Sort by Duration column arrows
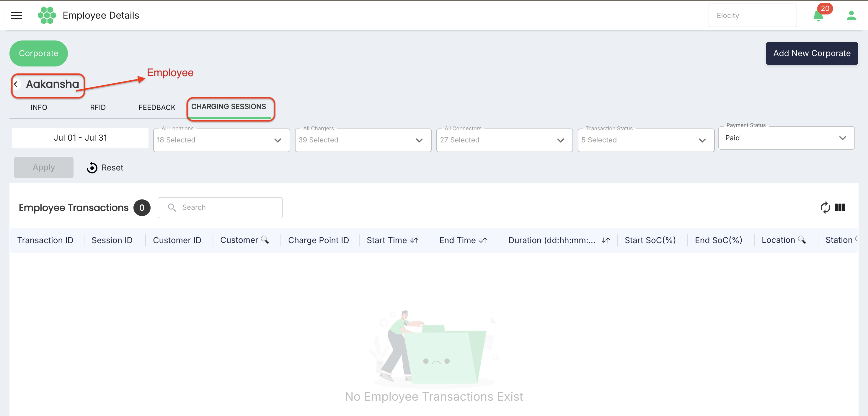The width and height of the screenshot is (868, 416). click(606, 240)
